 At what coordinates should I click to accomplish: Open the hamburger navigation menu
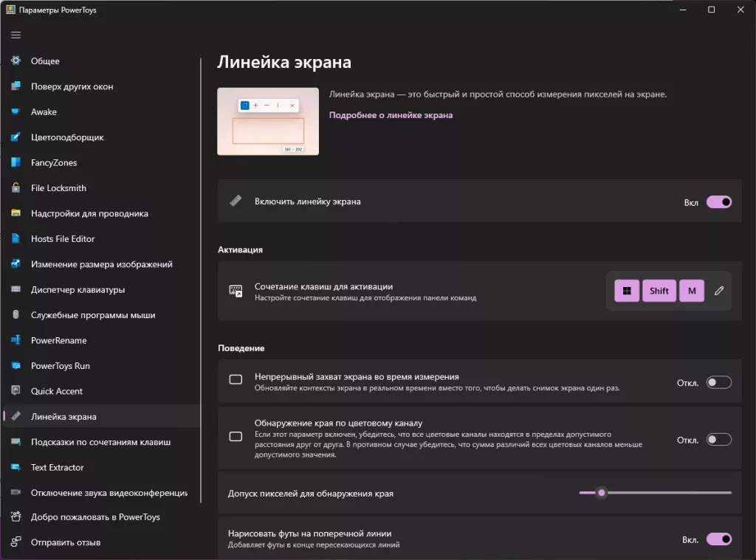pos(16,35)
